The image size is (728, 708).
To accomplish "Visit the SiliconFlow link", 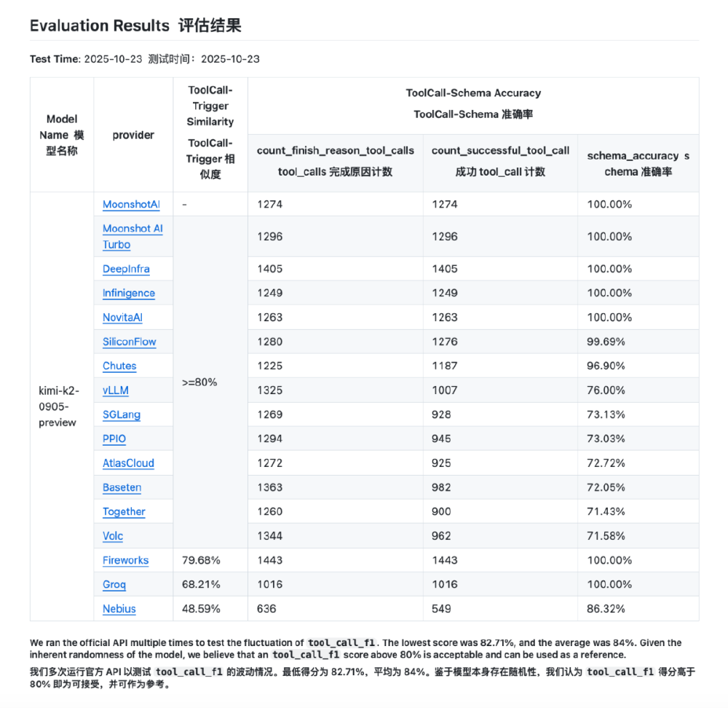I will click(x=130, y=342).
